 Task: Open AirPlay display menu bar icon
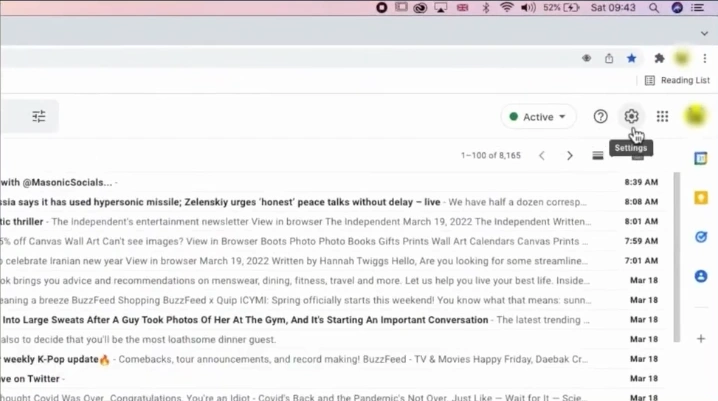[441, 8]
